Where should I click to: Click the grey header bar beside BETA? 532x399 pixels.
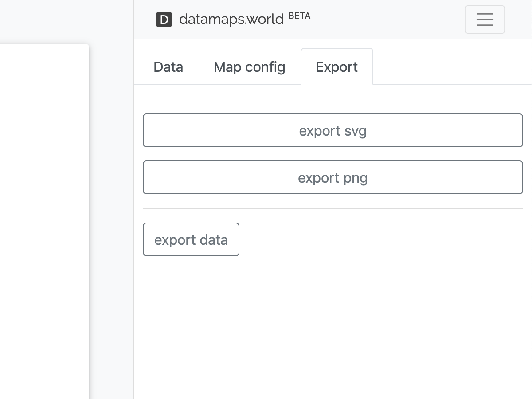tap(386, 20)
